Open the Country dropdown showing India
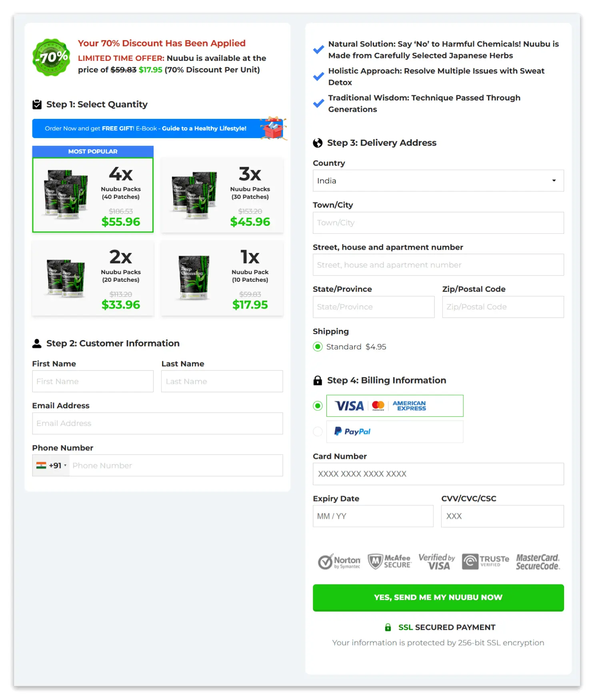This screenshot has width=594, height=700. (438, 181)
